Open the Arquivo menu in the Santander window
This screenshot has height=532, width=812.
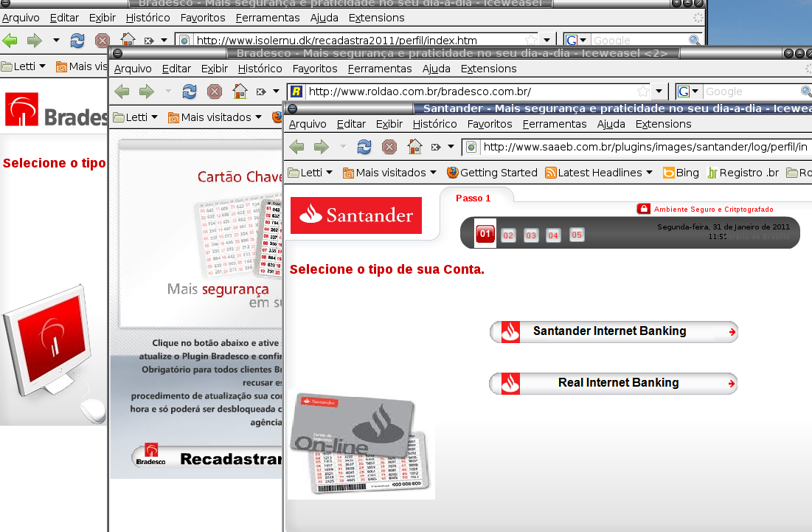pyautogui.click(x=308, y=124)
